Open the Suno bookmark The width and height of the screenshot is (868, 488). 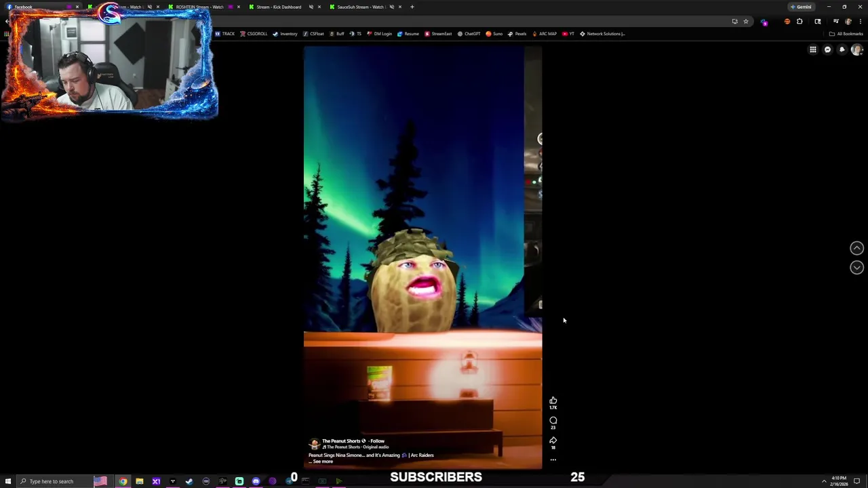tap(494, 34)
